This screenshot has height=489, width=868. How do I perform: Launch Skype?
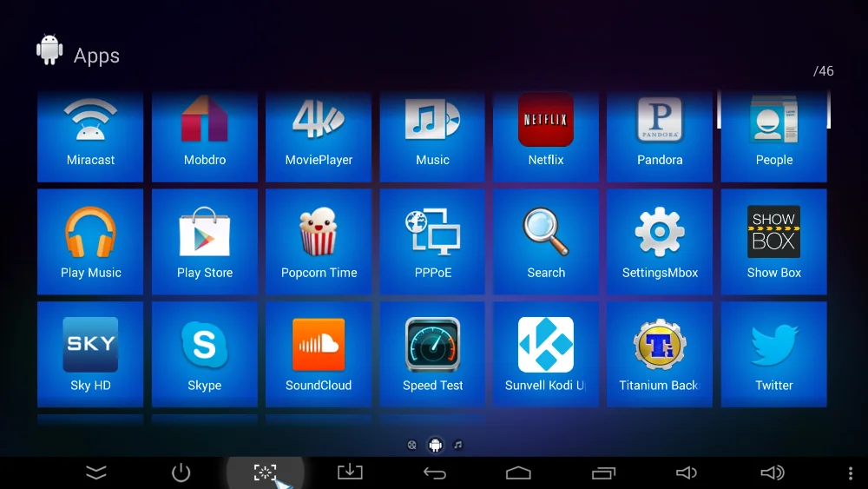pos(204,354)
